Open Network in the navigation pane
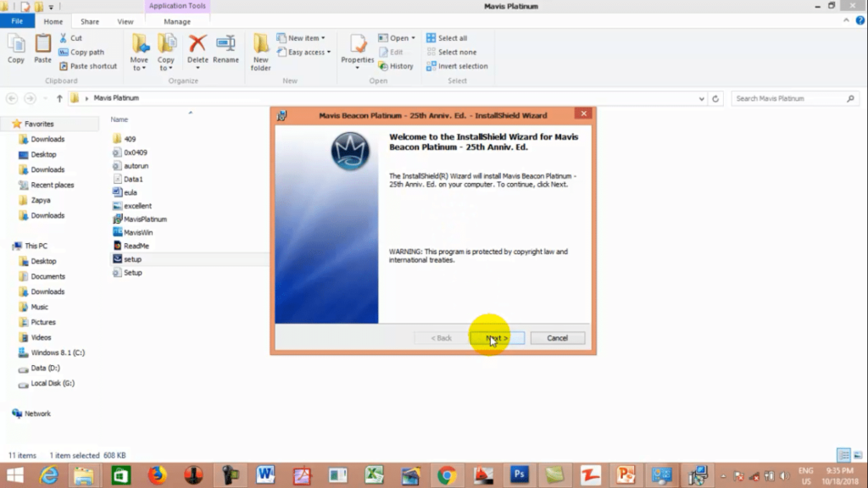The height and width of the screenshot is (488, 868). (x=31, y=413)
